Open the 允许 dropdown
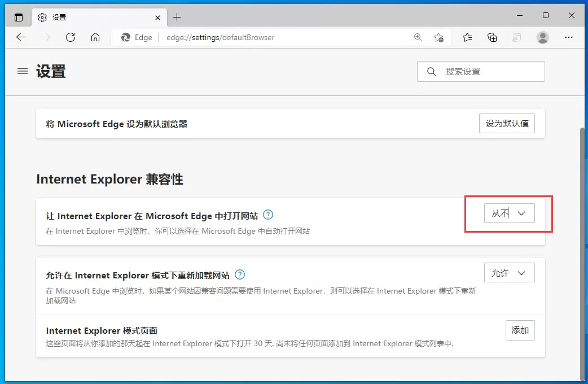 [x=509, y=272]
